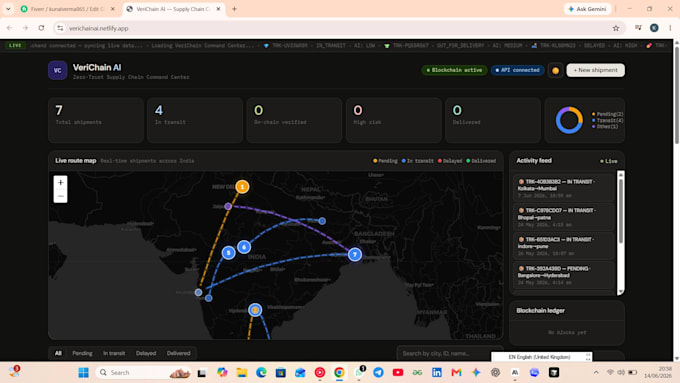Go back with browser back arrow
680x383 pixels.
pyautogui.click(x=10, y=28)
